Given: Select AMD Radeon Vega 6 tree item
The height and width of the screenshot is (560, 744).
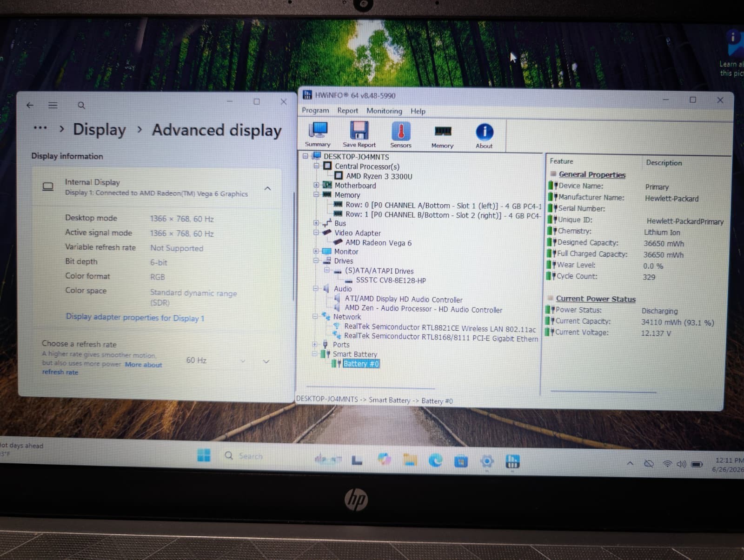Looking at the screenshot, I should click(x=379, y=242).
